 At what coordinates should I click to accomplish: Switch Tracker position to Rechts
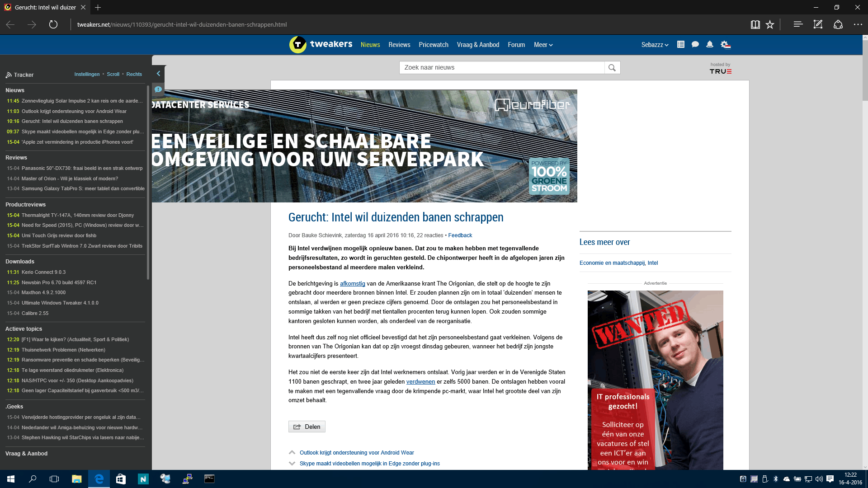[x=134, y=74]
